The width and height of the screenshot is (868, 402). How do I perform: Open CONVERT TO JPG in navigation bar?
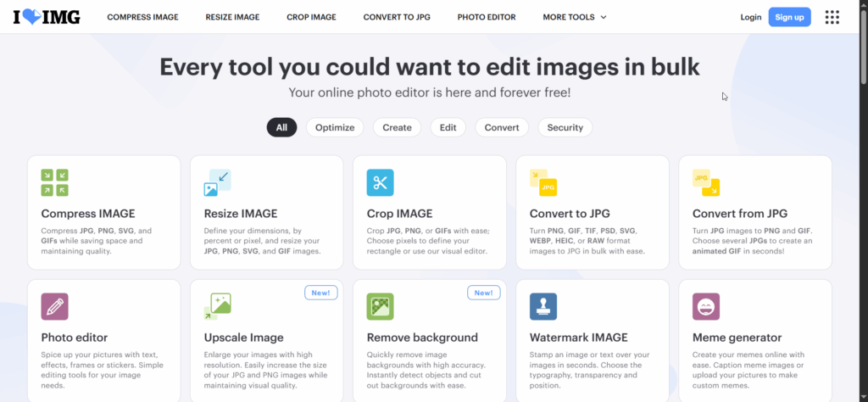click(x=397, y=17)
